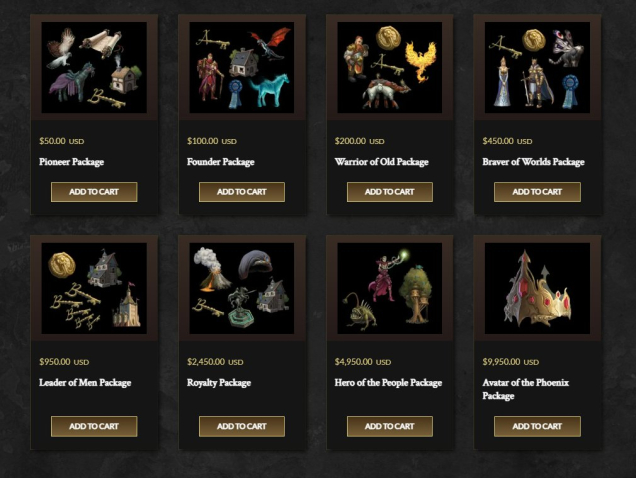Open the Royalty Package volcano thumbnail

242,289
